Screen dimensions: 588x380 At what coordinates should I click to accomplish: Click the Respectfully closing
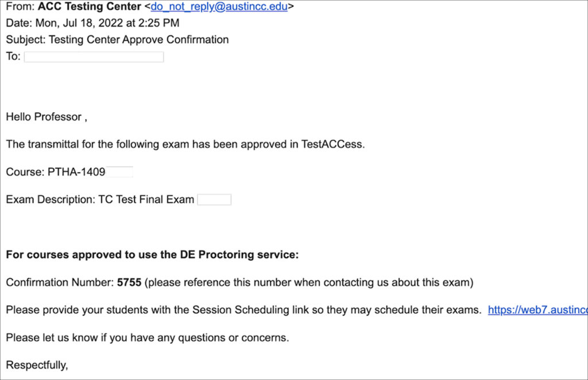(37, 365)
